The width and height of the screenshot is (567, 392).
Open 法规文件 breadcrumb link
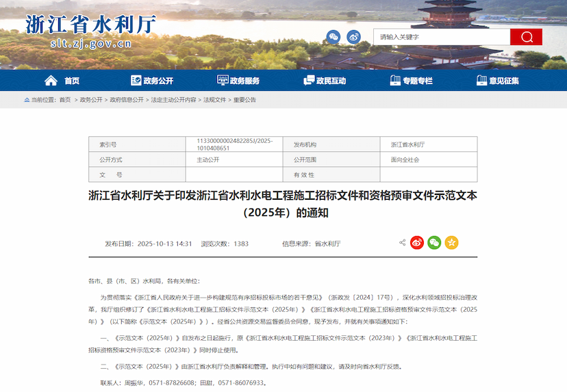(x=214, y=100)
